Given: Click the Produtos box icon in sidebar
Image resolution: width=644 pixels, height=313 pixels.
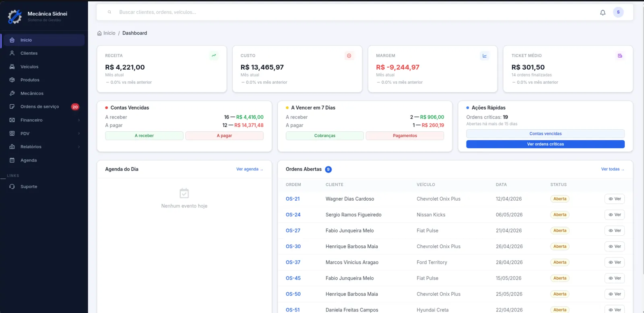Looking at the screenshot, I should [12, 80].
